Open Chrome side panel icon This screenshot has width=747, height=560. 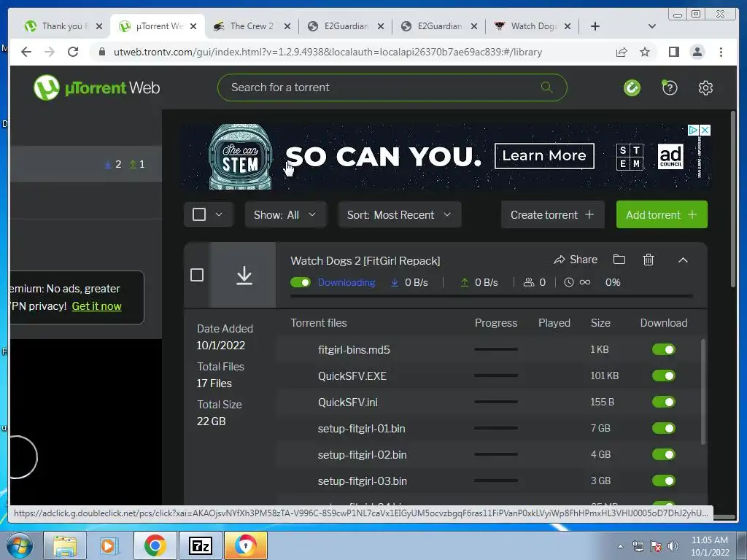tap(673, 52)
